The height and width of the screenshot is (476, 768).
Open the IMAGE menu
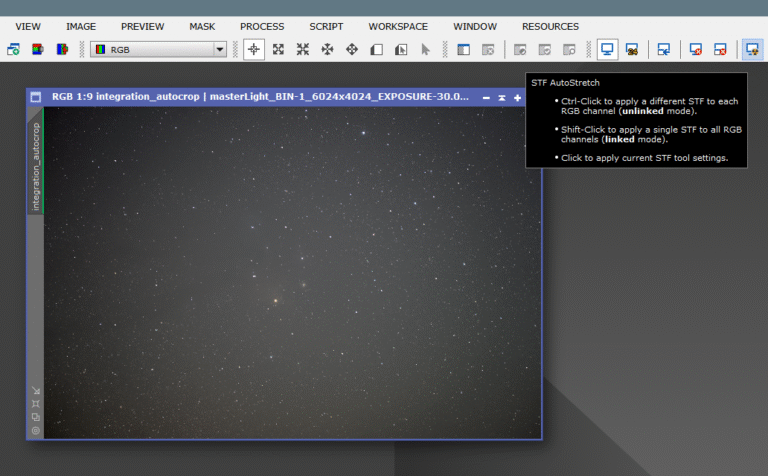tap(81, 27)
